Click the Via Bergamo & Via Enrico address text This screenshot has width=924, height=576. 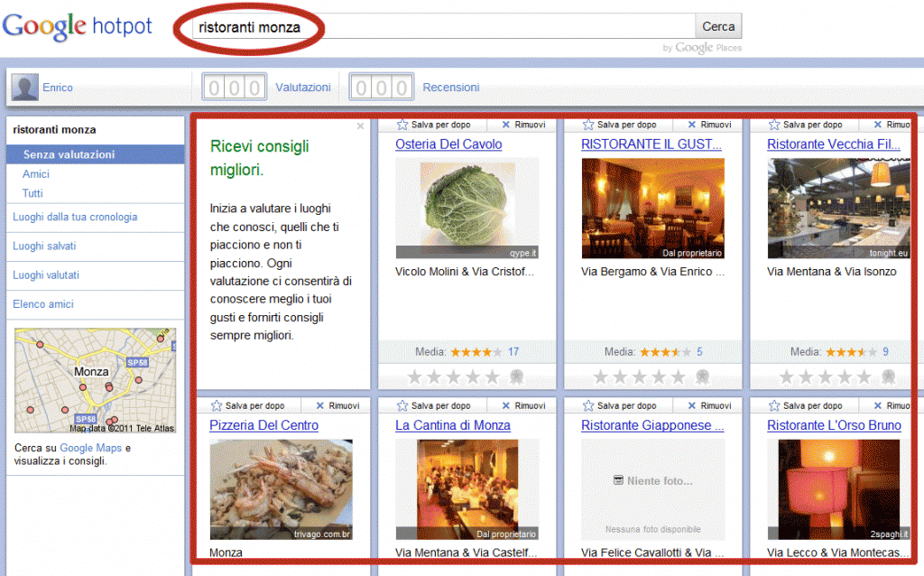(653, 272)
